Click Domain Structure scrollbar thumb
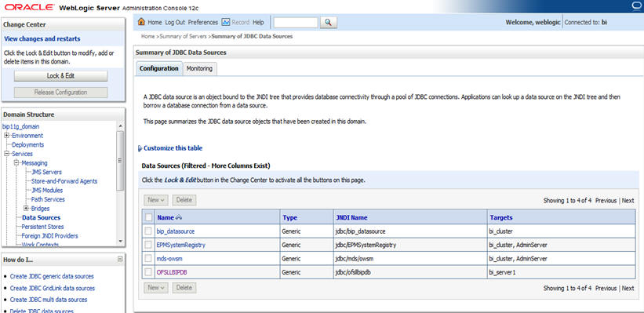Screen dimensions: 644x313 click(120, 161)
